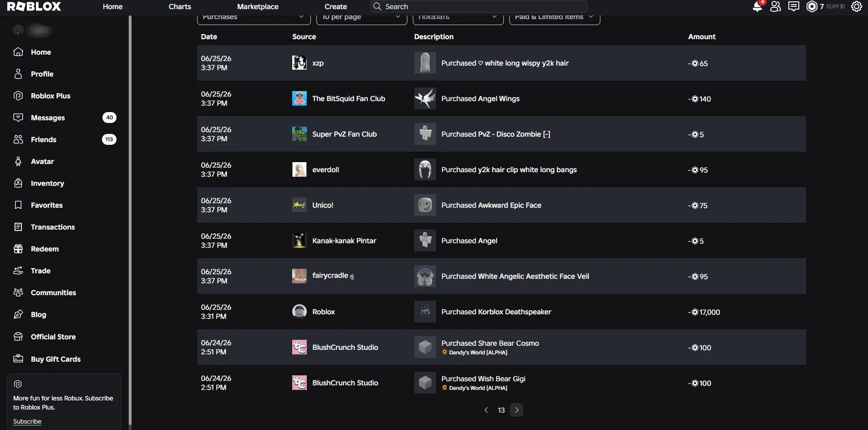
Task: Click 'Purchased Share Bear Cosmo' text
Action: click(490, 343)
